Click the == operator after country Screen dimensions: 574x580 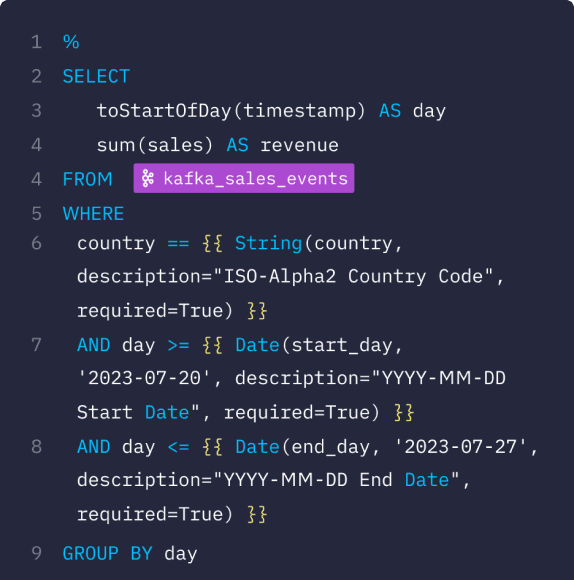pyautogui.click(x=178, y=243)
